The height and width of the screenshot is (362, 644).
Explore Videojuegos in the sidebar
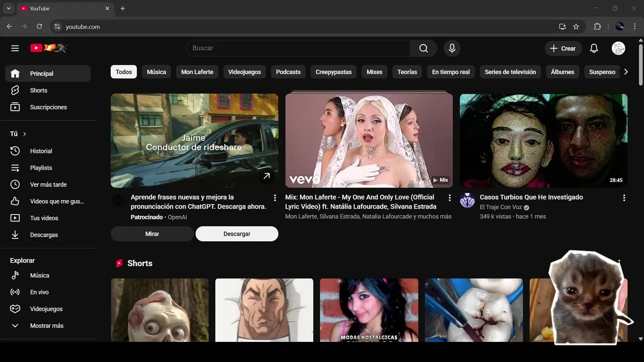pos(48,309)
